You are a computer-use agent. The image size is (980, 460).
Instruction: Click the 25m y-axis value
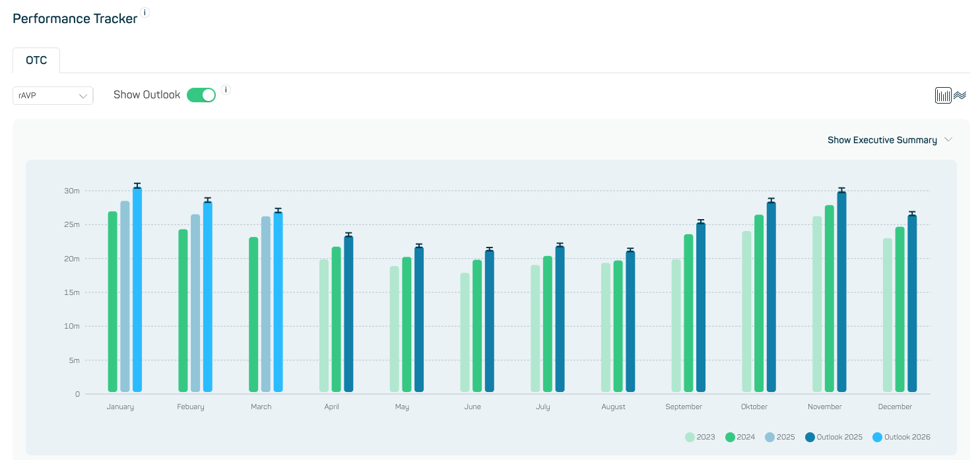pyautogui.click(x=72, y=224)
